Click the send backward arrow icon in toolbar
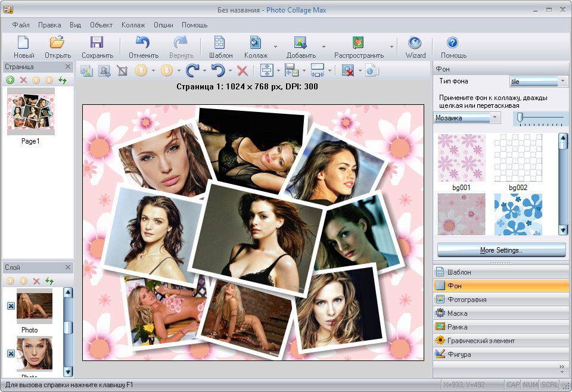Viewport: 572px width, 392px height. [167, 70]
